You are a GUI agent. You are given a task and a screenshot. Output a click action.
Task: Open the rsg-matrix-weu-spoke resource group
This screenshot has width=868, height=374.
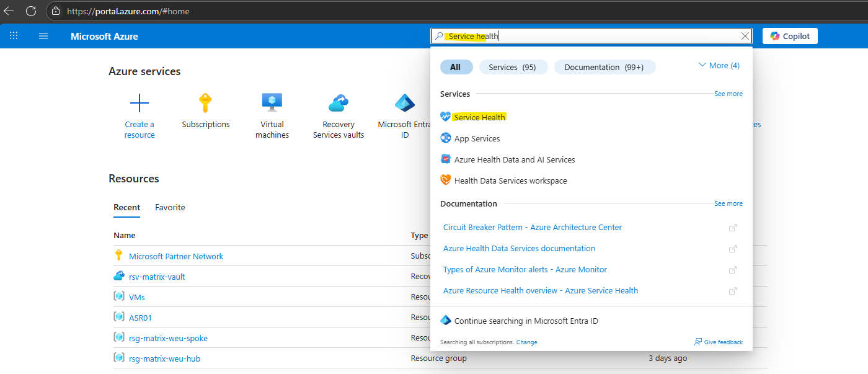pyautogui.click(x=168, y=338)
